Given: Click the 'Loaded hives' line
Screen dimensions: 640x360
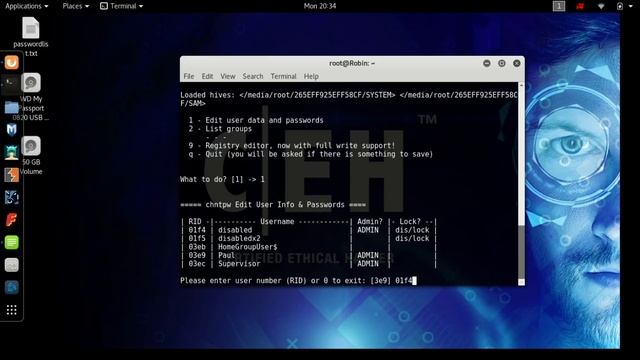Looking at the screenshot, I should point(349,99).
